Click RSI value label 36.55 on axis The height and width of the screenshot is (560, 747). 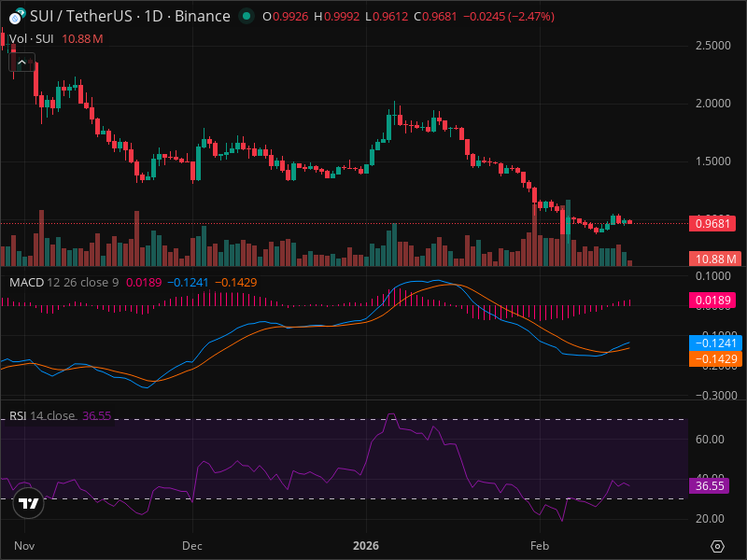(x=709, y=485)
